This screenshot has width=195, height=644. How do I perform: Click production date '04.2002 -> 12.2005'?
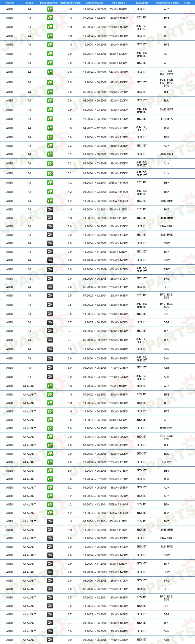point(95,128)
